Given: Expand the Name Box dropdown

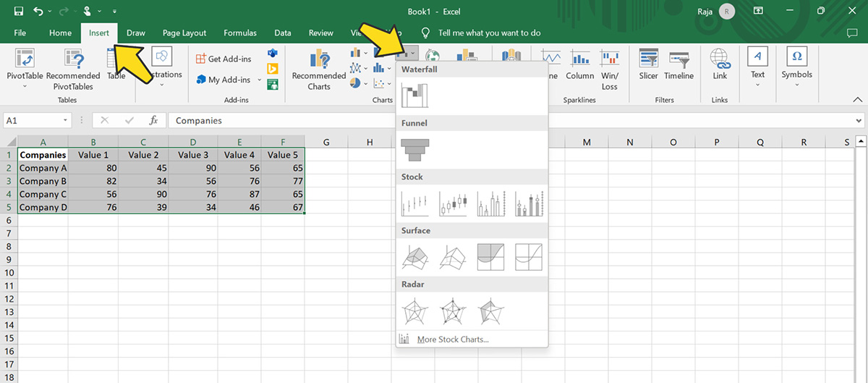Looking at the screenshot, I should pos(66,121).
